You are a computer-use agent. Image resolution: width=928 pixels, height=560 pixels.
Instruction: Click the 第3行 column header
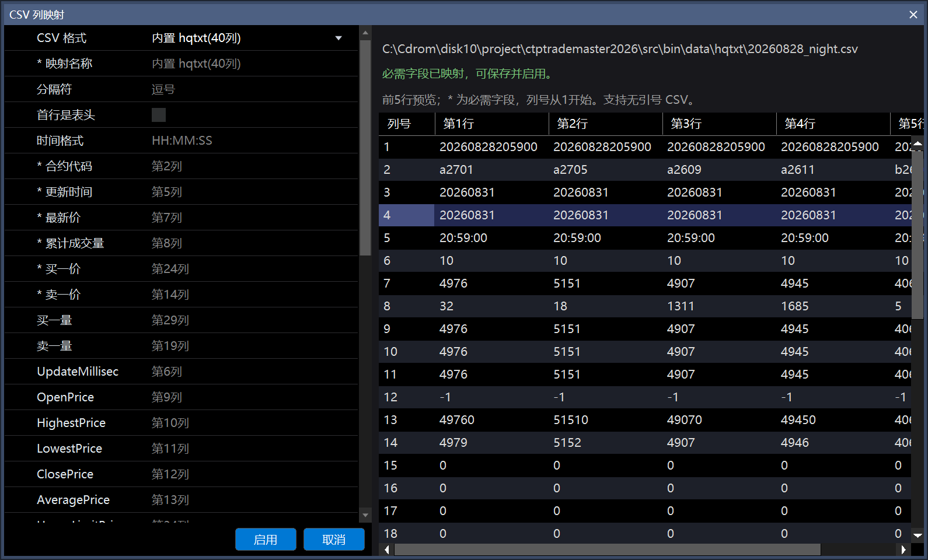[x=720, y=124]
